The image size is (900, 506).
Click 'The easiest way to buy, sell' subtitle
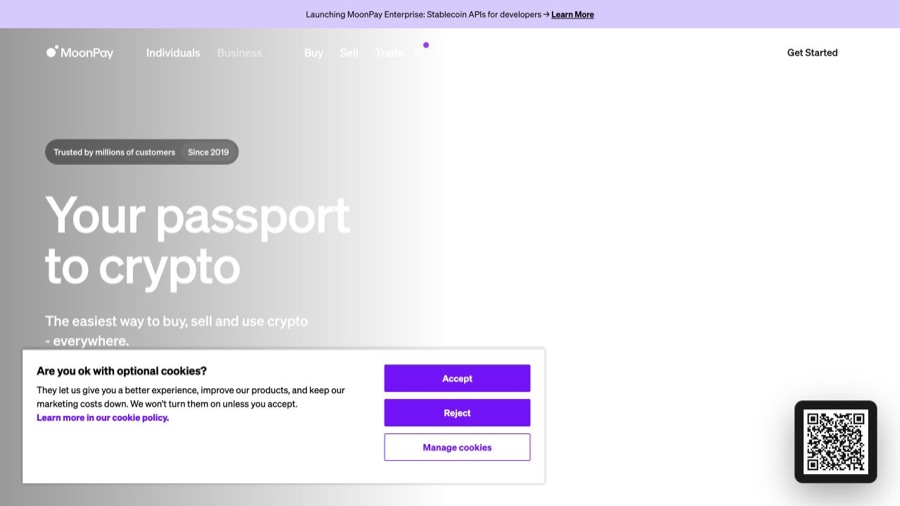point(176,330)
